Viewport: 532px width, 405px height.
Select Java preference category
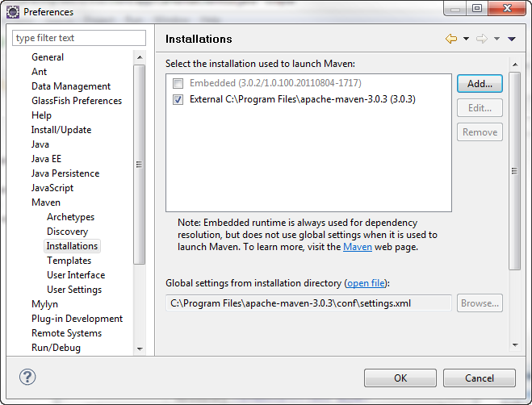click(40, 144)
